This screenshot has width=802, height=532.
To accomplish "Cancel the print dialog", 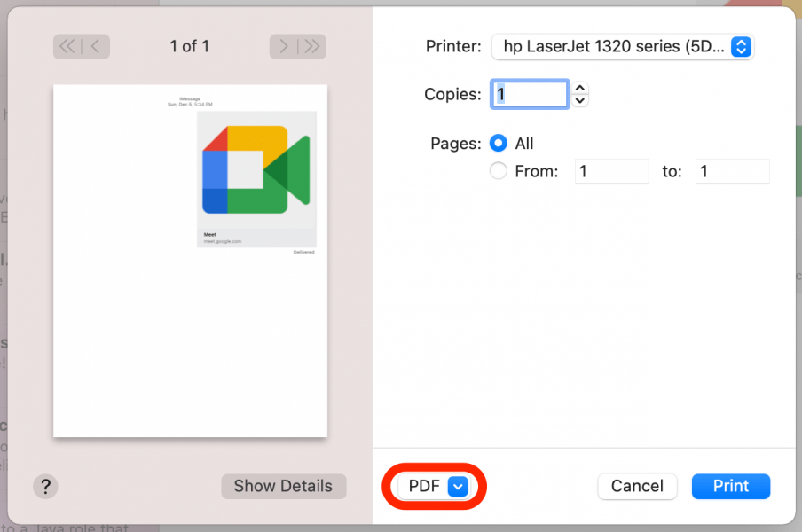I will point(637,486).
